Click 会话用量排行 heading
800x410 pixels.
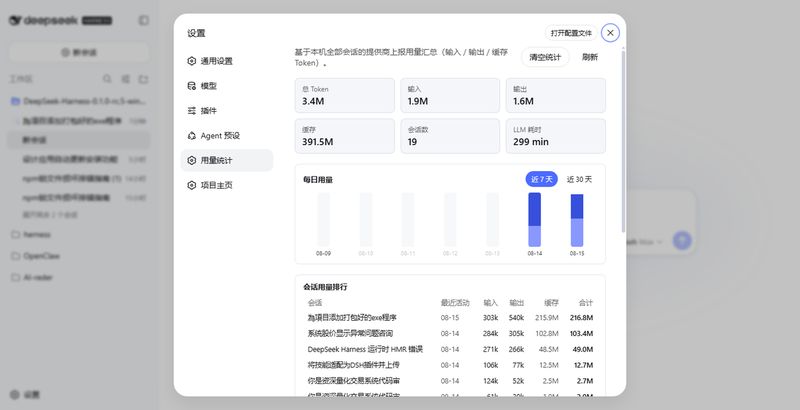click(325, 287)
